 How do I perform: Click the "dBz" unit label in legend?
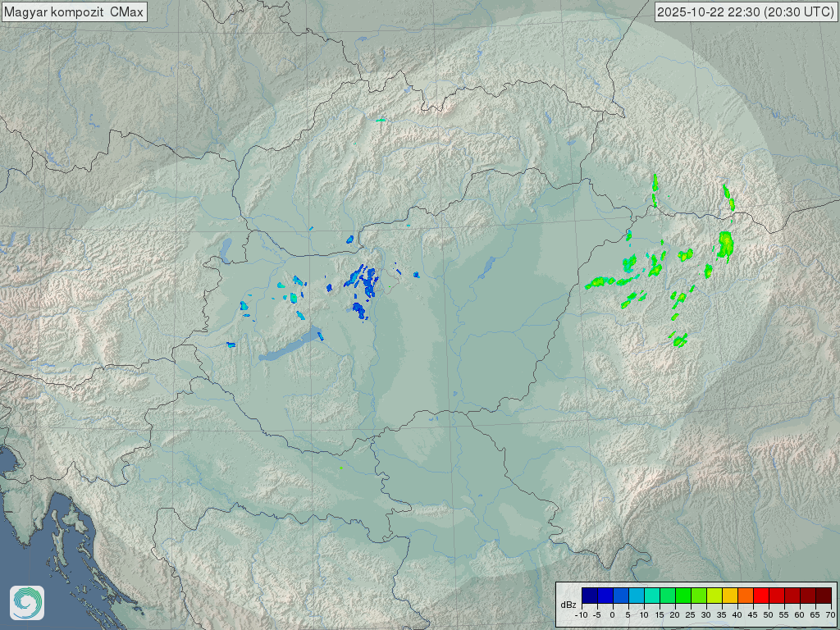tap(568, 605)
